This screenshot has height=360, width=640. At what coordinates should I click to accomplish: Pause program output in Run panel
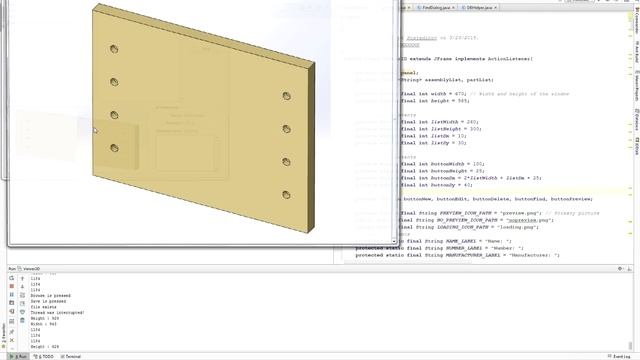pos(11,295)
